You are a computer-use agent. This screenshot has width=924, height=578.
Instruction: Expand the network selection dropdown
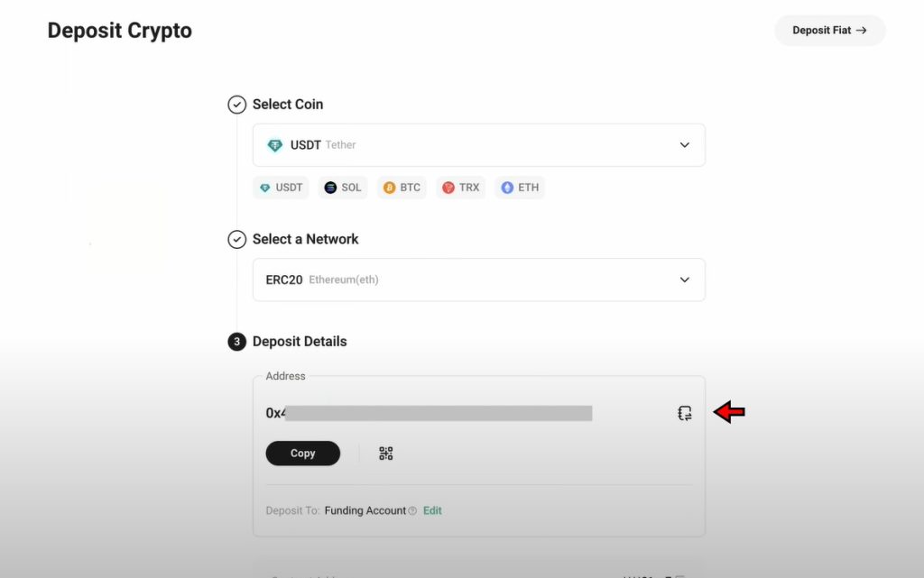pyautogui.click(x=684, y=280)
